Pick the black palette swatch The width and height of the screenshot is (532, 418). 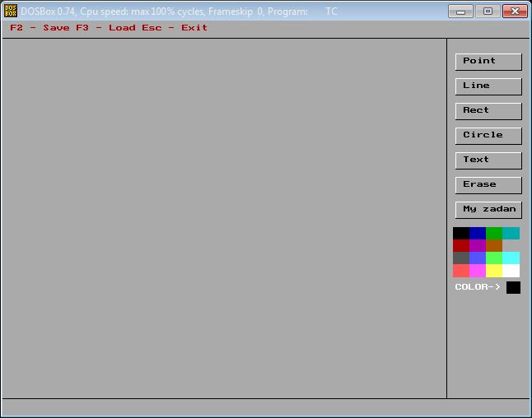461,233
